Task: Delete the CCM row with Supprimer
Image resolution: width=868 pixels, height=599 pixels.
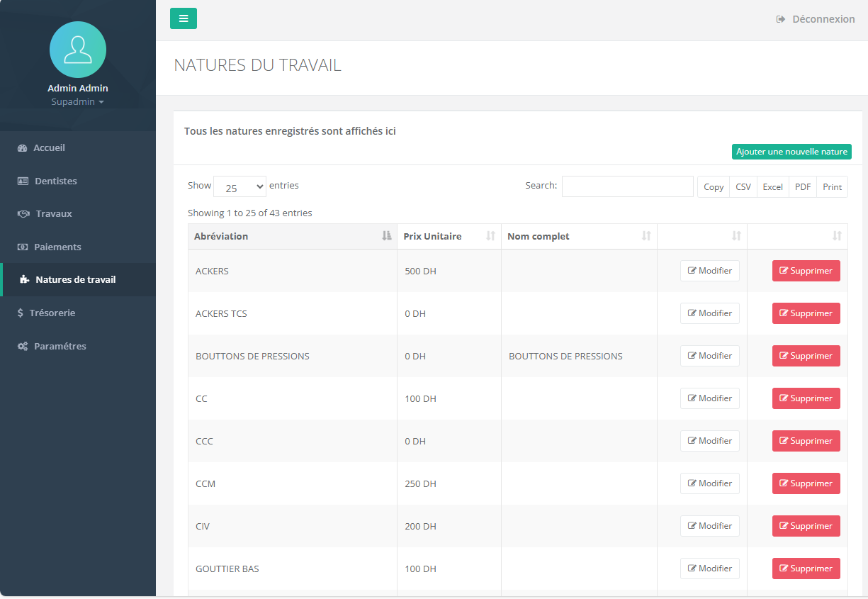Action: coord(806,483)
